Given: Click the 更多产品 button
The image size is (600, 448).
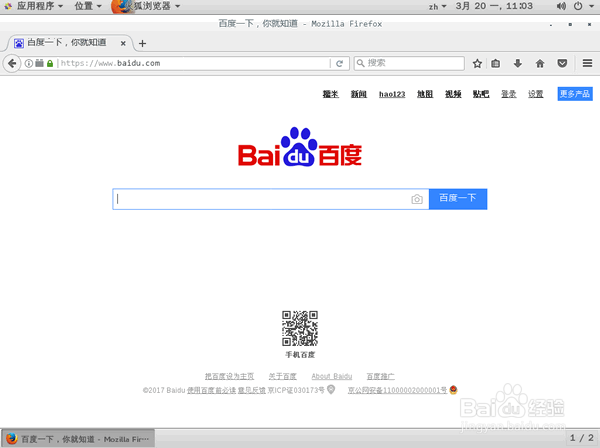Looking at the screenshot, I should (575, 94).
